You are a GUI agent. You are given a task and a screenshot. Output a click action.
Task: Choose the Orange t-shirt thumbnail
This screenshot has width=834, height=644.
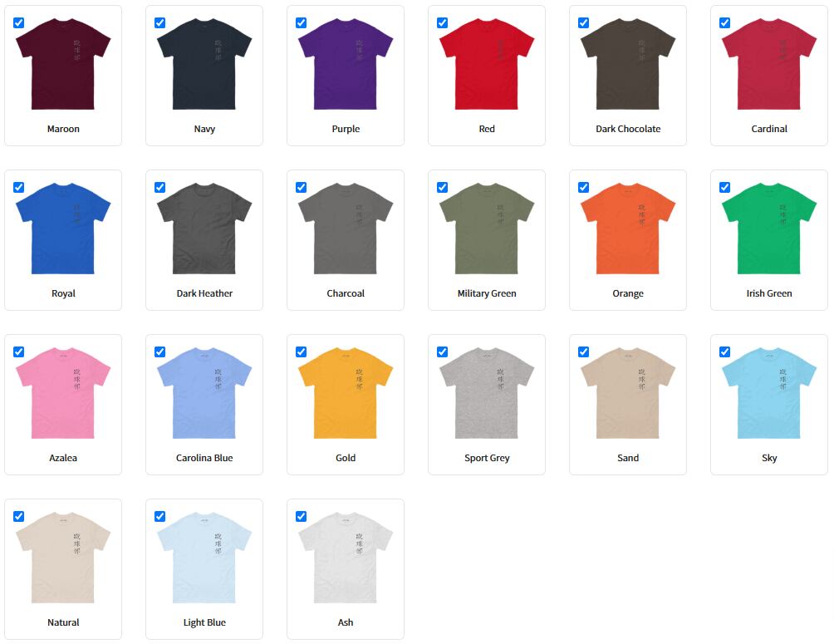[x=628, y=229]
